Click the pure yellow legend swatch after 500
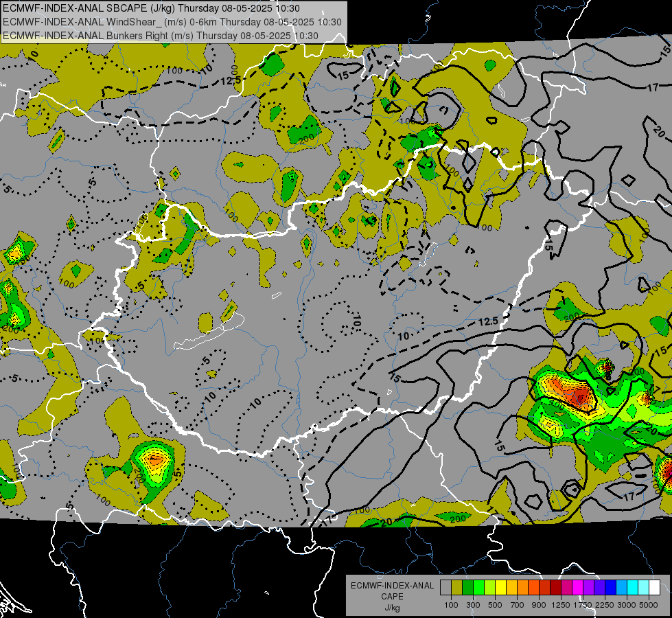Screen dimensions: 672x618 [x=500, y=588]
